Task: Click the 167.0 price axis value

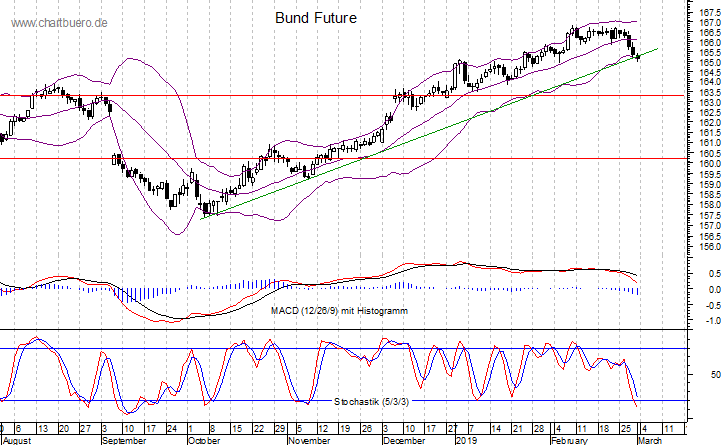Action: coord(710,23)
